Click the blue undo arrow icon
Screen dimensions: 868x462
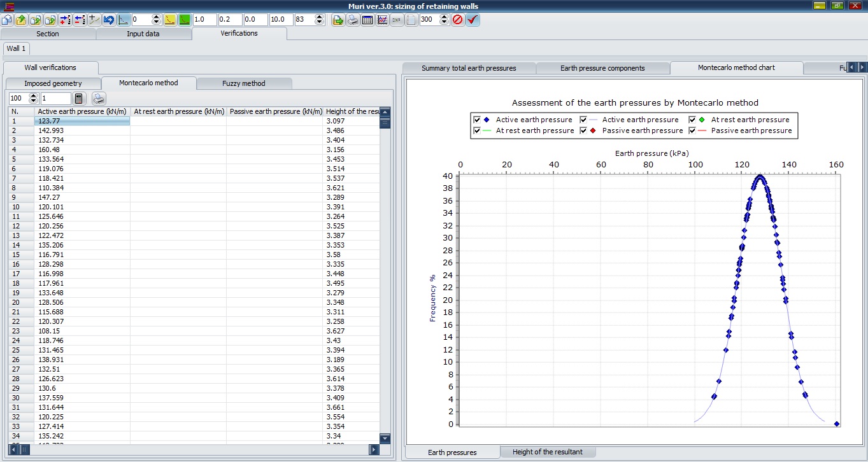tap(109, 20)
